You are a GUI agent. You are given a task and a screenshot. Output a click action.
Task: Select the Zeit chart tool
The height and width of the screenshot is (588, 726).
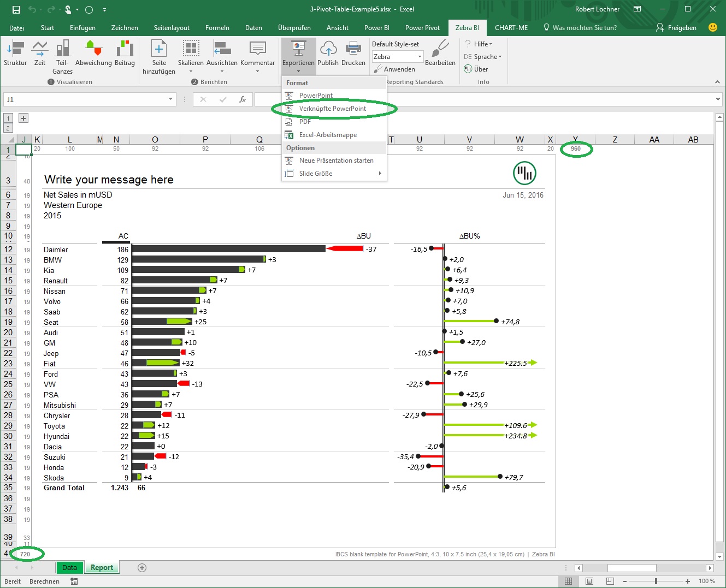40,54
